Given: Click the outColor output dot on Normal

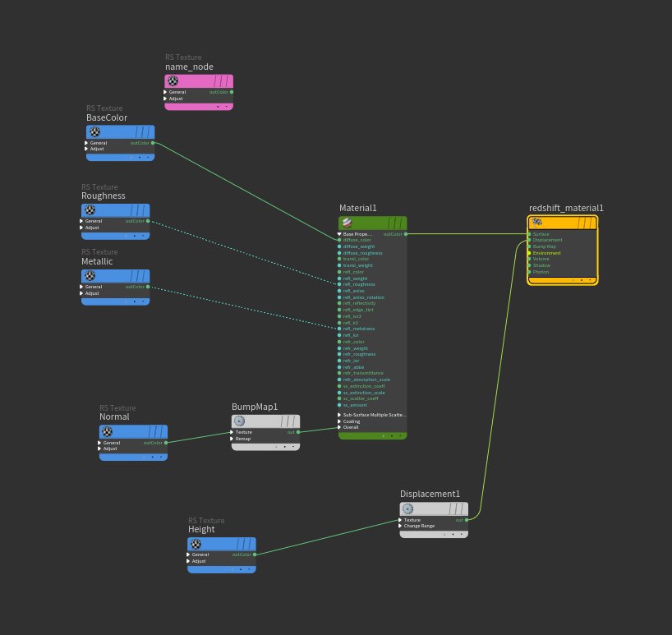Looking at the screenshot, I should pos(166,443).
